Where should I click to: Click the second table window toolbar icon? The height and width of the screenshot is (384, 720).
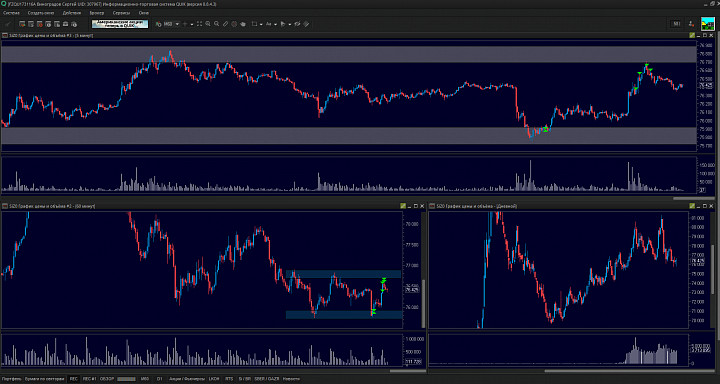(31, 24)
